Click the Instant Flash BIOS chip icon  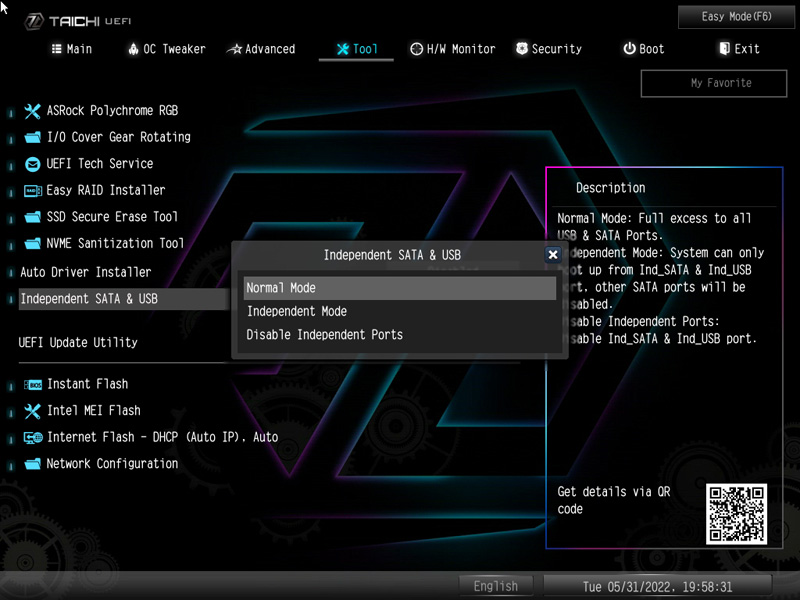pyautogui.click(x=33, y=385)
